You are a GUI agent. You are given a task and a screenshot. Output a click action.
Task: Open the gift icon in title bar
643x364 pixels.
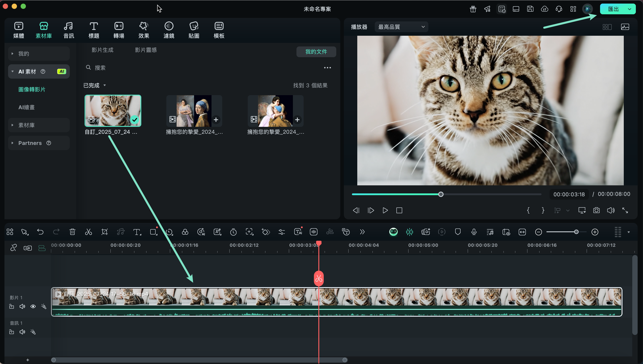pyautogui.click(x=473, y=9)
